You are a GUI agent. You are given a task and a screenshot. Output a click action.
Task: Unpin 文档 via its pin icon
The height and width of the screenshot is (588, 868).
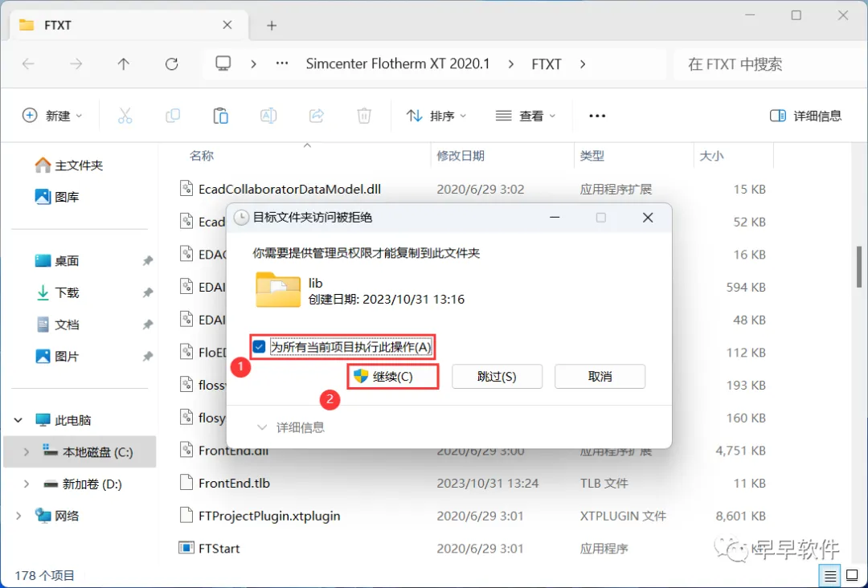pos(147,325)
